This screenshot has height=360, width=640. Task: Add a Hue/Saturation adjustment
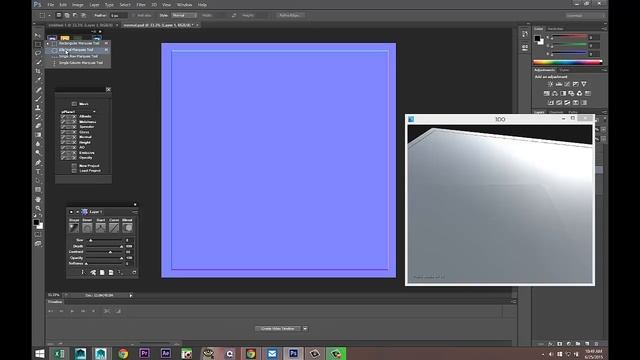click(547, 93)
